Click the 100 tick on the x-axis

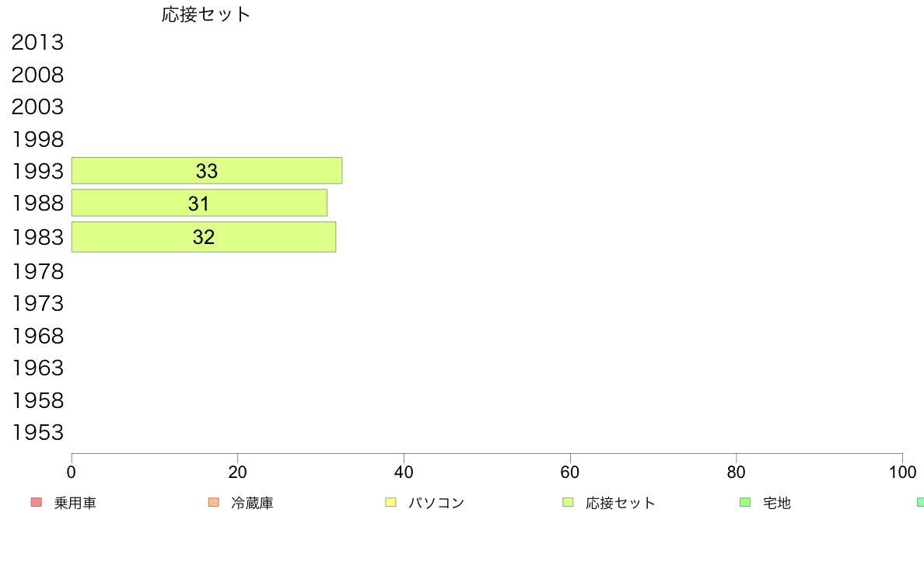pyautogui.click(x=902, y=472)
